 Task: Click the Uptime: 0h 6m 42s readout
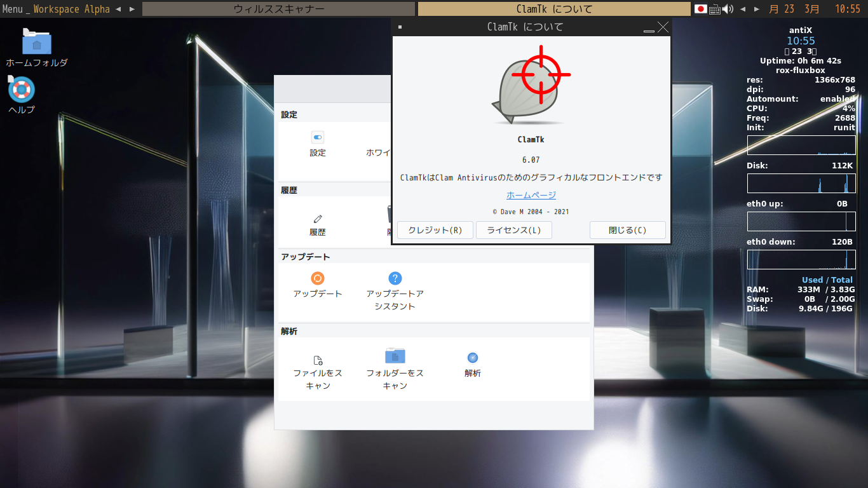click(801, 61)
